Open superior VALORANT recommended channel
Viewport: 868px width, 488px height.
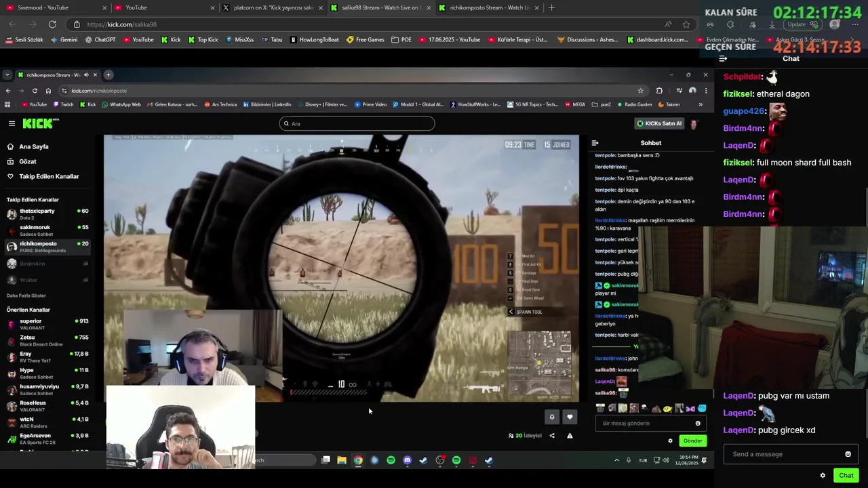pos(47,324)
